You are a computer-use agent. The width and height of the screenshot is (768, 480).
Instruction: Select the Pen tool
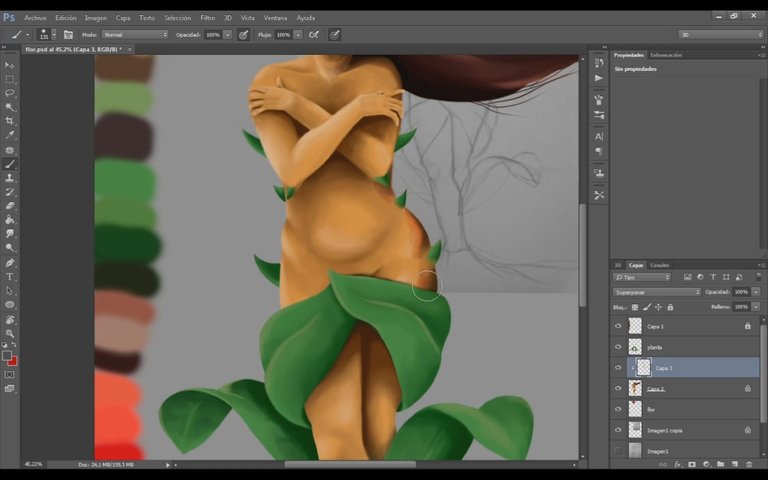click(x=9, y=263)
